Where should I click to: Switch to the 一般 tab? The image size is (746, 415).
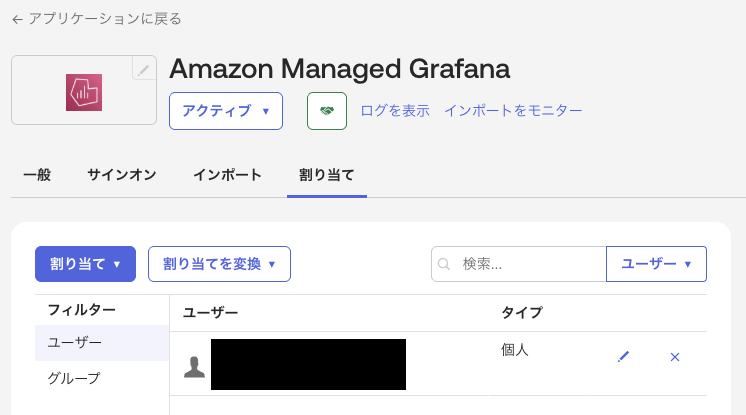coord(37,175)
